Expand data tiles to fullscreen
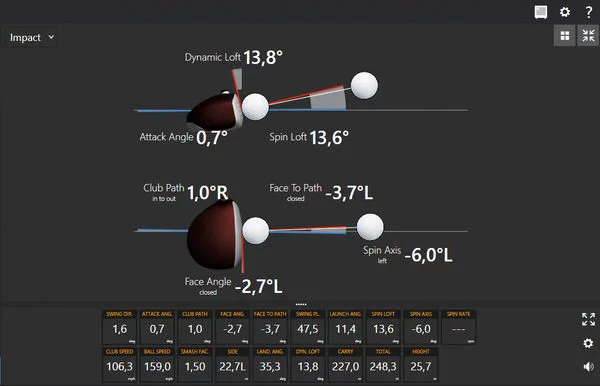Screen dimensions: 600x386 pyautogui.click(x=588, y=319)
